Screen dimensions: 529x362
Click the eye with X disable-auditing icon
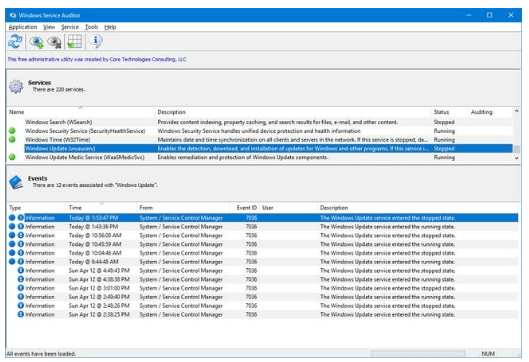click(x=54, y=42)
